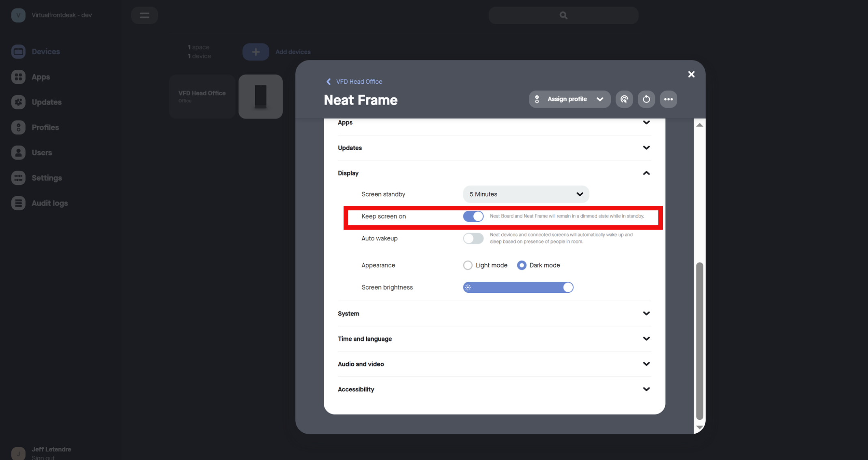
Task: Open the Screen standby dropdown
Action: click(526, 194)
